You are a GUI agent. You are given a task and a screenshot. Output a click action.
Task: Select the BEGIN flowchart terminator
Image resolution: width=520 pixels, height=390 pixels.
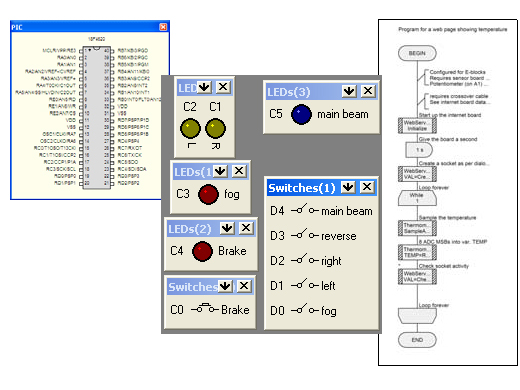pos(417,53)
